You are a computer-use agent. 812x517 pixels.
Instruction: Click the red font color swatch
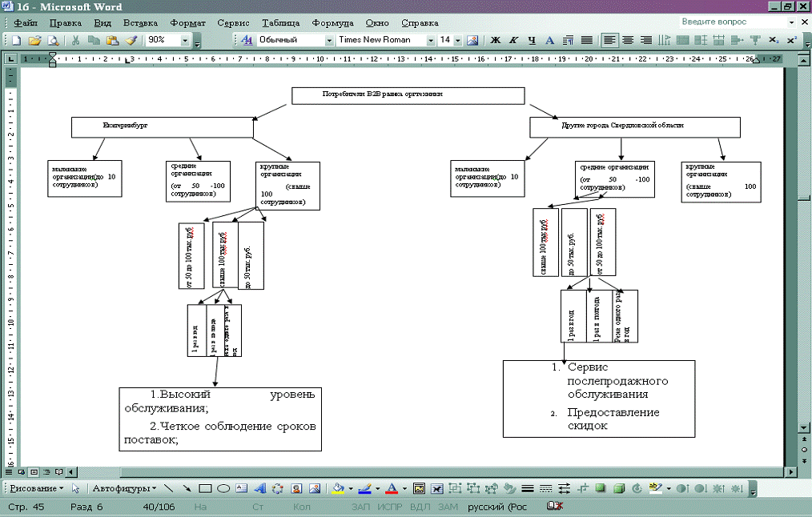[x=392, y=488]
